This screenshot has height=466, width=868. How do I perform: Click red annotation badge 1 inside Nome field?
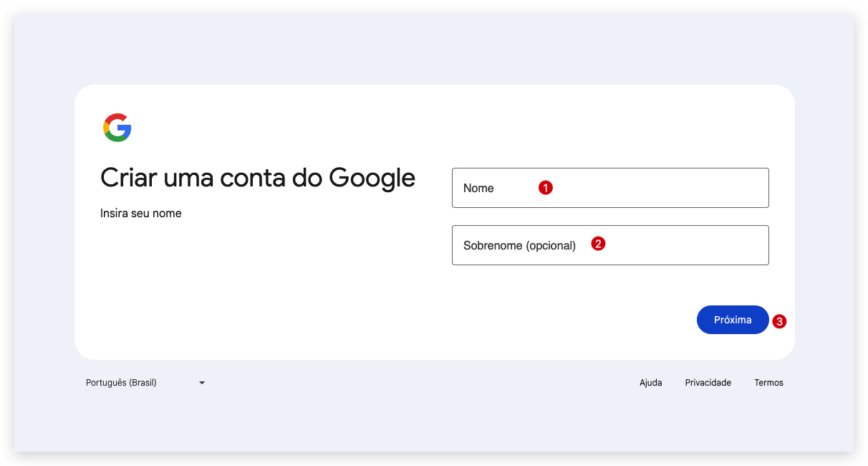click(547, 187)
